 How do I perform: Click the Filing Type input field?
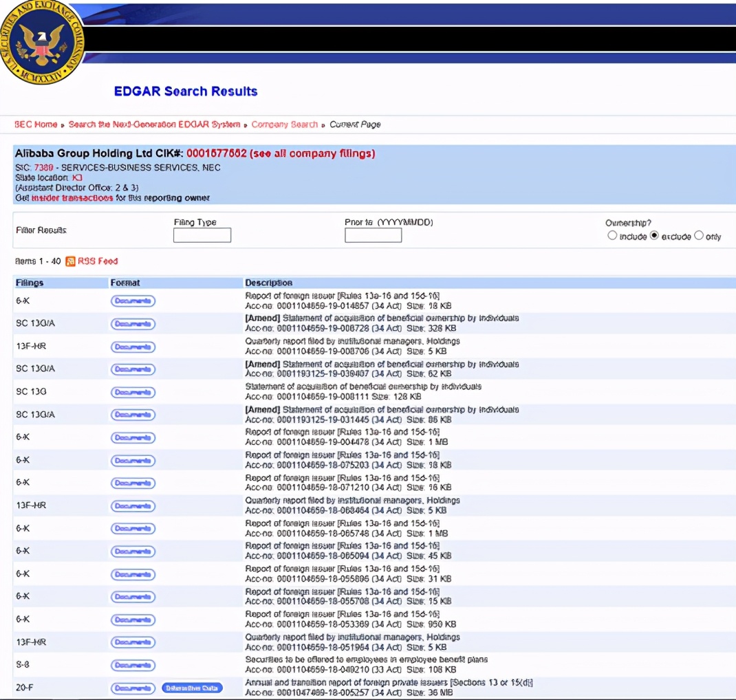[x=202, y=235]
